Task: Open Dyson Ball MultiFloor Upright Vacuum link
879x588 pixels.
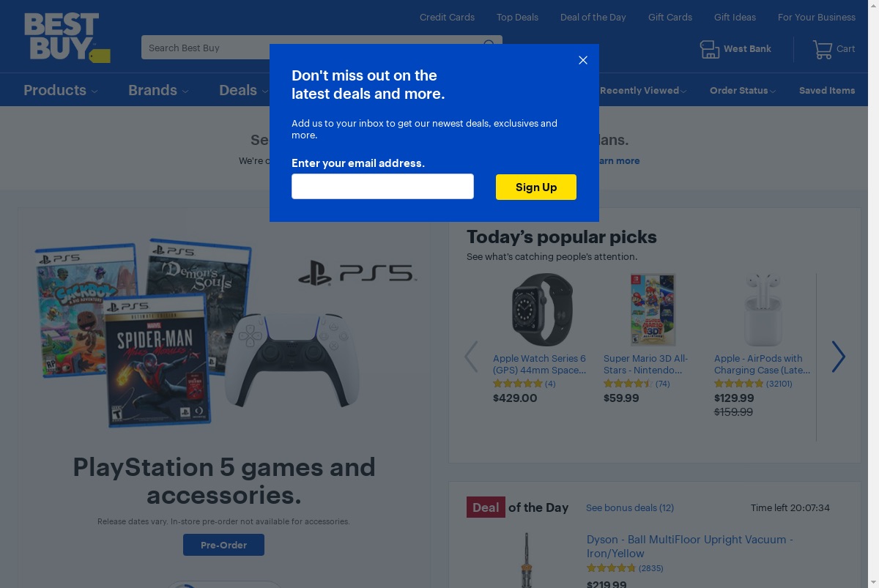Action: coord(689,546)
